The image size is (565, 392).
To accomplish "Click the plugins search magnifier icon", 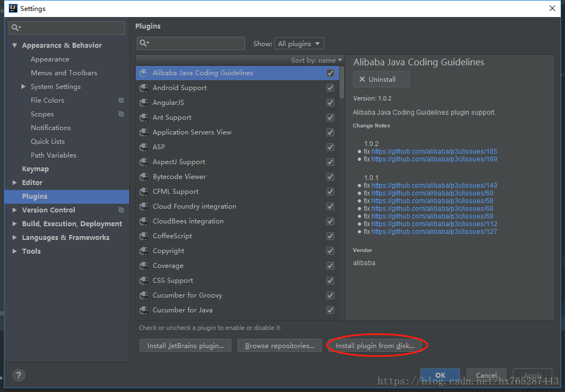I will [144, 43].
